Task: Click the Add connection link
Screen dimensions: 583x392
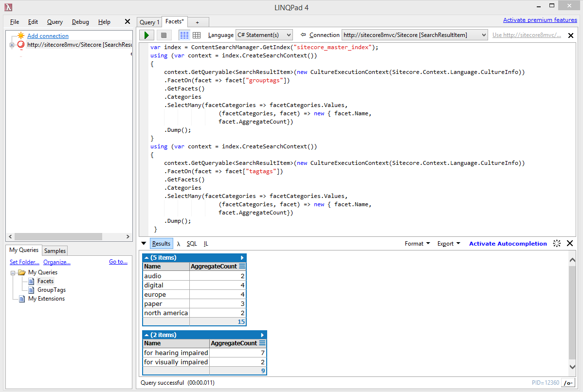Action: [48, 36]
